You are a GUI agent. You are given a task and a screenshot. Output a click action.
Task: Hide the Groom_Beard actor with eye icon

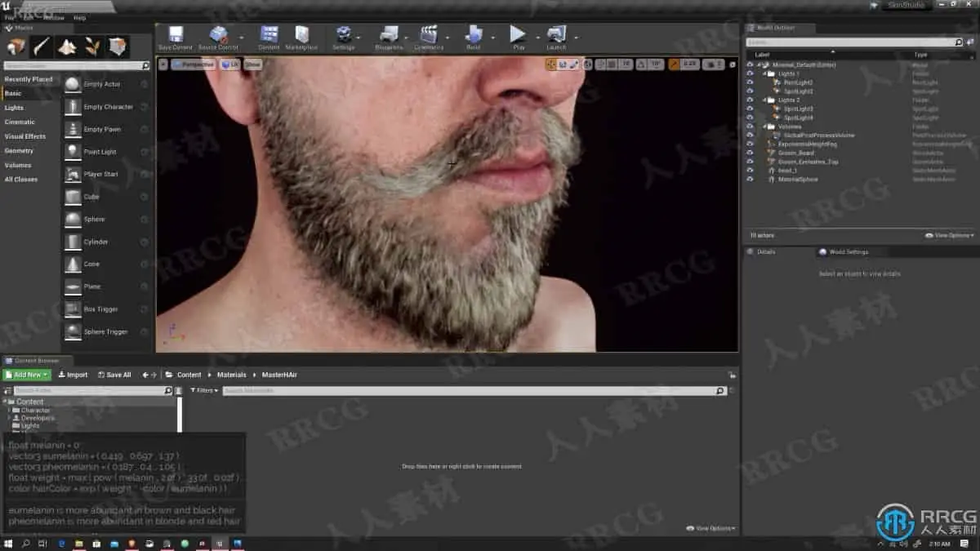point(750,153)
